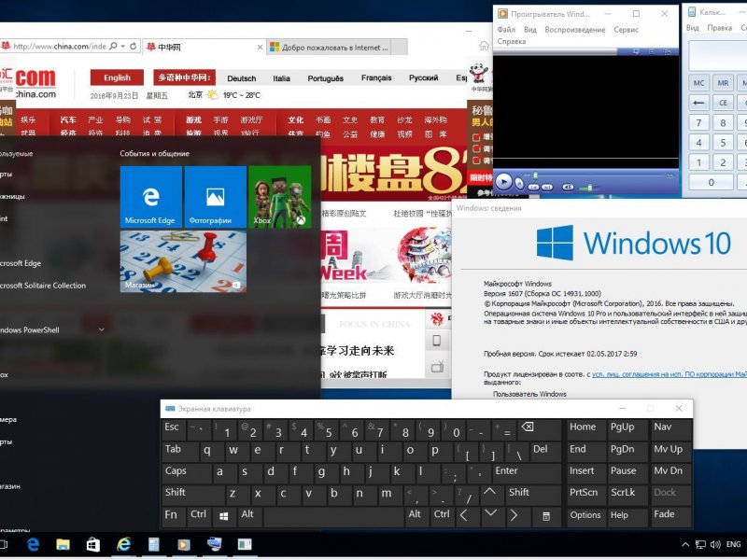Open the Файл menu in Media Player
The height and width of the screenshot is (560, 747).
tap(506, 30)
